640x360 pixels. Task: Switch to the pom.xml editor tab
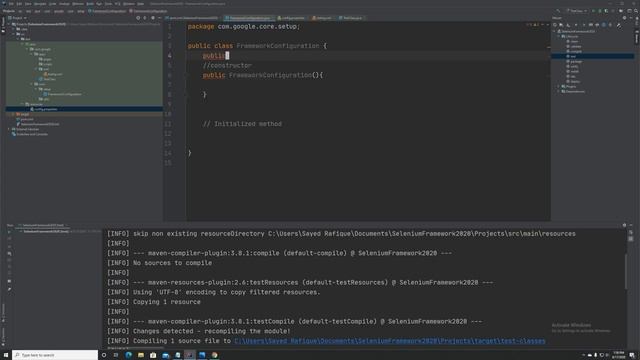point(192,18)
